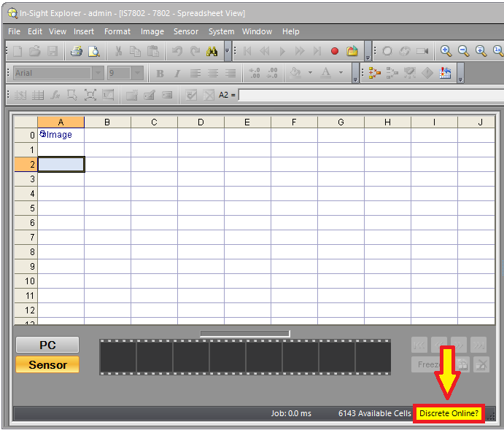Click the New Job blank page icon

tap(18, 51)
